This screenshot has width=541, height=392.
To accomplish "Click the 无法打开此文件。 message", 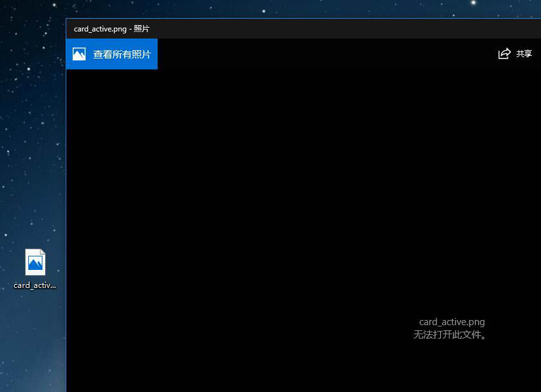I will pyautogui.click(x=450, y=334).
